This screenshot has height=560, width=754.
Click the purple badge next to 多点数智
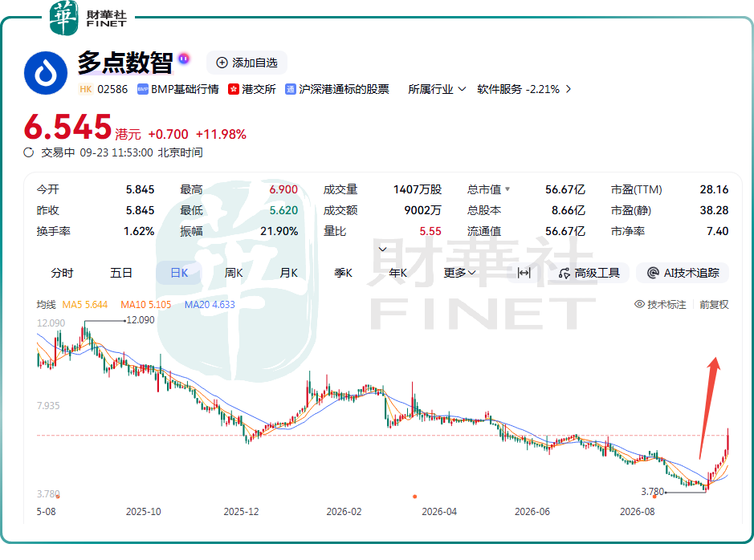pyautogui.click(x=184, y=59)
